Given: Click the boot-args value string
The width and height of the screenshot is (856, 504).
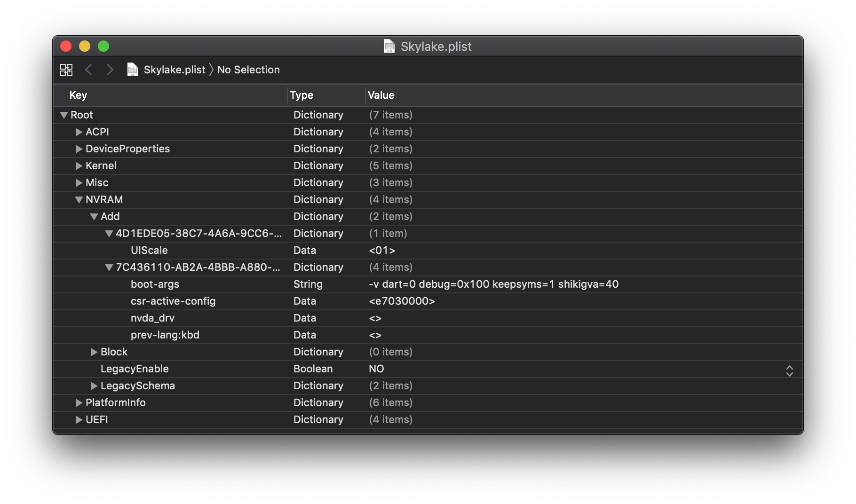Looking at the screenshot, I should tap(494, 284).
